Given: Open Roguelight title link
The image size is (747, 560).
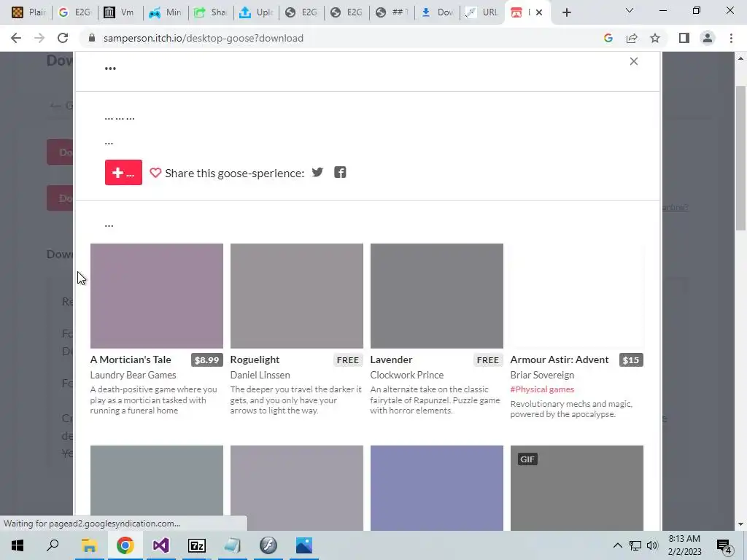Looking at the screenshot, I should pyautogui.click(x=255, y=359).
